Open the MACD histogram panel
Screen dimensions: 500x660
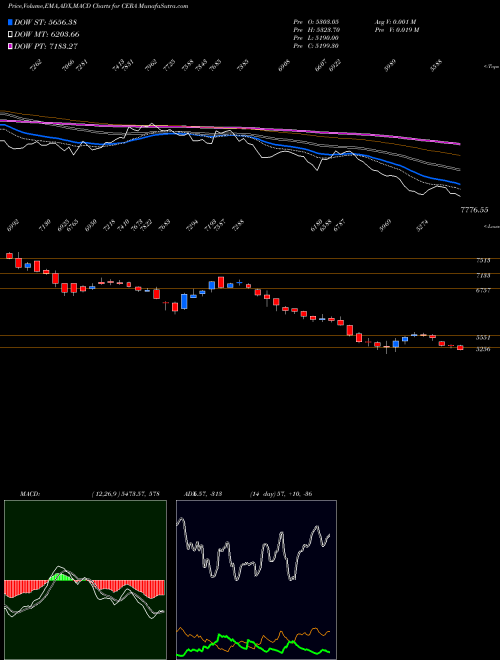coord(85,580)
